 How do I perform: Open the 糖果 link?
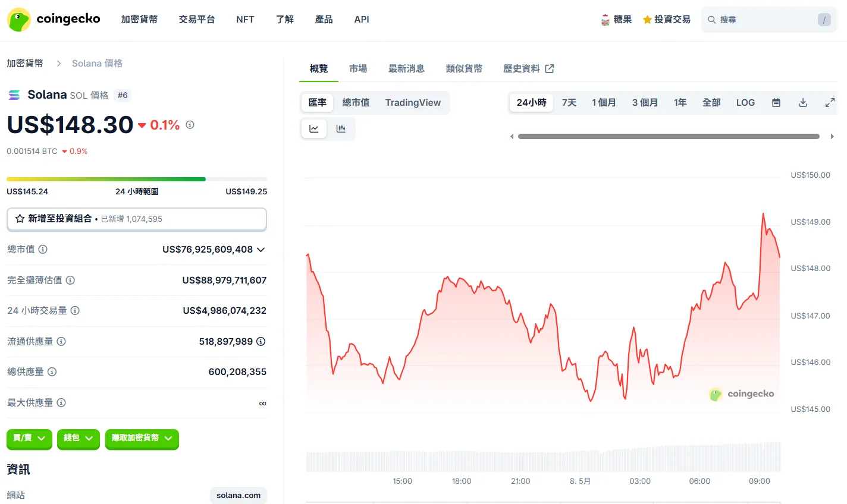[616, 20]
